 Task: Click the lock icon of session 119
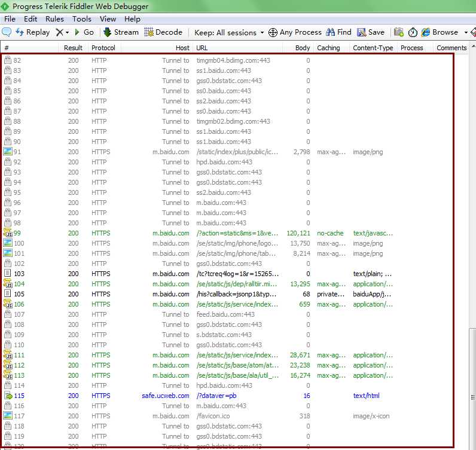8,436
